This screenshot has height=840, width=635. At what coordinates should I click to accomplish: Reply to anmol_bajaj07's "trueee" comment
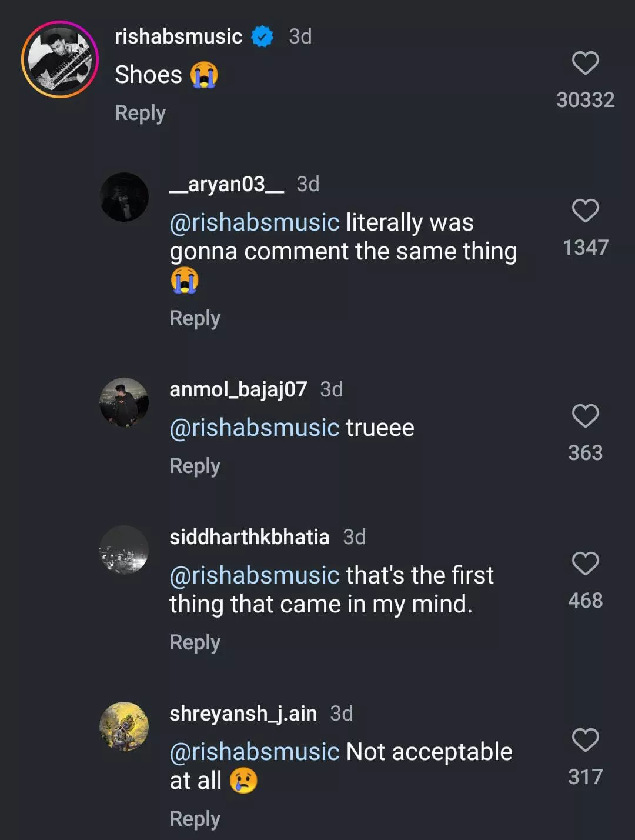(195, 466)
